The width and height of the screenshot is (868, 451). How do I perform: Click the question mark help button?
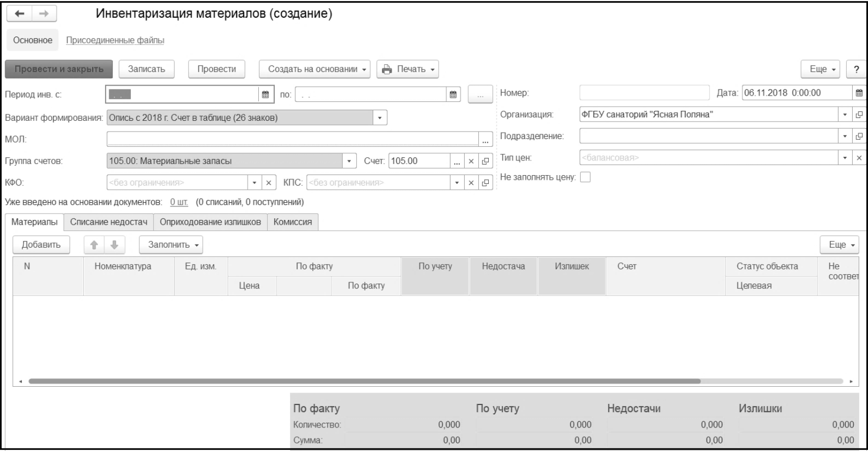856,69
